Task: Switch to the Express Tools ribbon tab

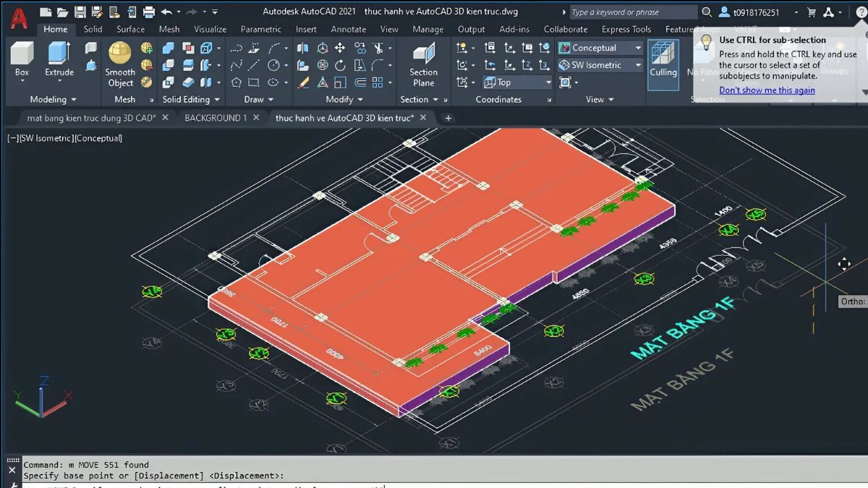Action: pyautogui.click(x=626, y=30)
